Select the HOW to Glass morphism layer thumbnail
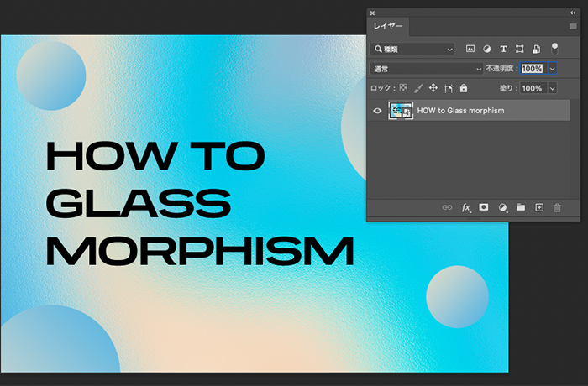The width and height of the screenshot is (588, 386). pos(401,111)
